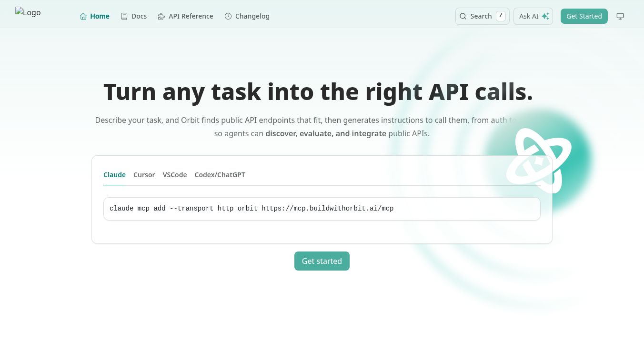This screenshot has height=362, width=644.
Task: Click the claude mcp add command text
Action: (x=252, y=209)
